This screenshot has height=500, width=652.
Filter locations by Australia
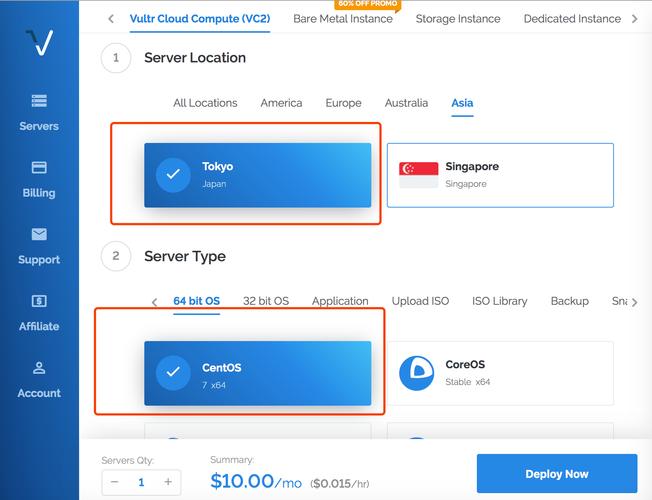tap(406, 103)
